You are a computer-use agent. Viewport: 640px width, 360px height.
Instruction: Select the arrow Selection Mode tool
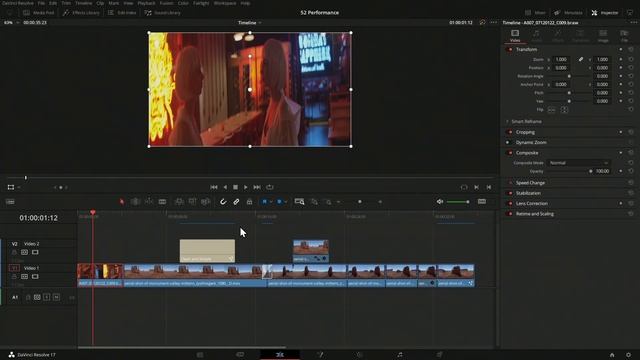click(122, 202)
